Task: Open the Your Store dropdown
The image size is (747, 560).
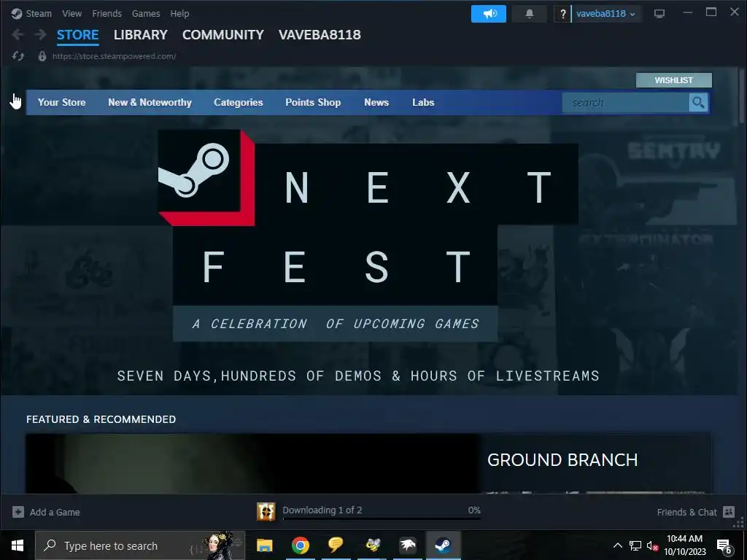Action: (62, 102)
